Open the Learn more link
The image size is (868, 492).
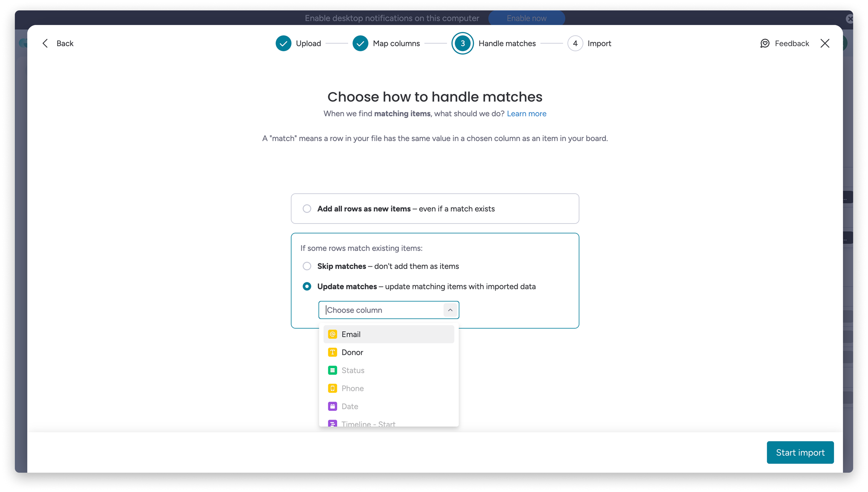(526, 113)
